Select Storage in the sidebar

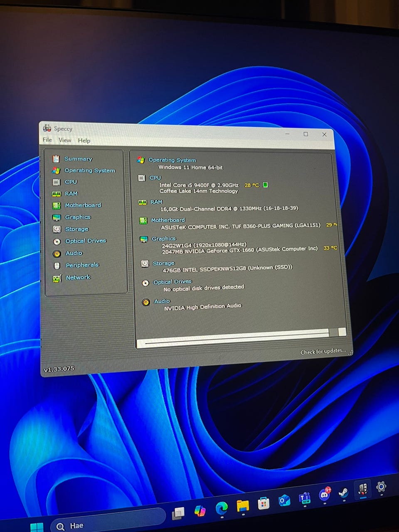pyautogui.click(x=77, y=229)
